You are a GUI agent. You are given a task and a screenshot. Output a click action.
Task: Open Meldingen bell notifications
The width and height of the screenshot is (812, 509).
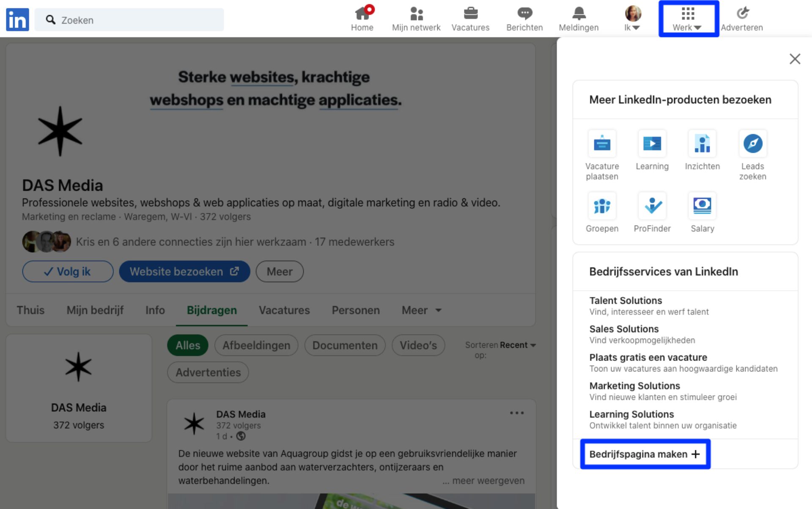[x=579, y=19]
